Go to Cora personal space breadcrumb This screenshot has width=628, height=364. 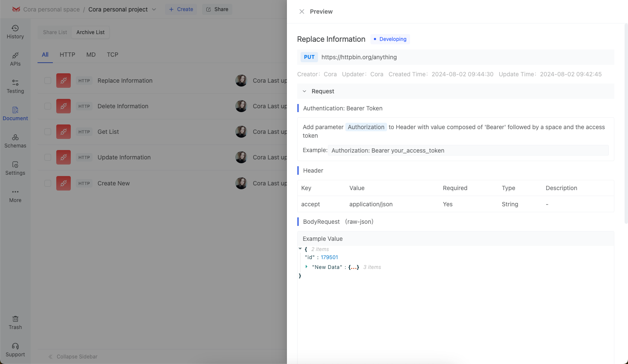(51, 9)
